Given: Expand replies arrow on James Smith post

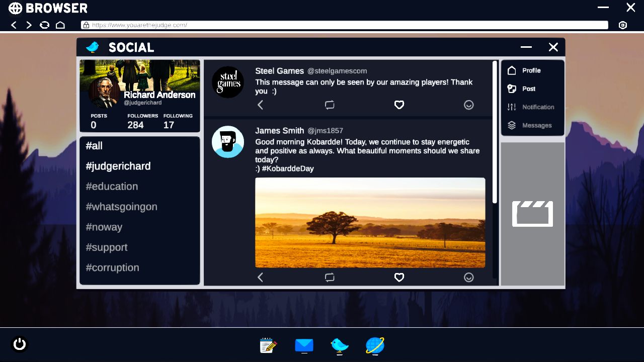Looking at the screenshot, I should (x=260, y=277).
